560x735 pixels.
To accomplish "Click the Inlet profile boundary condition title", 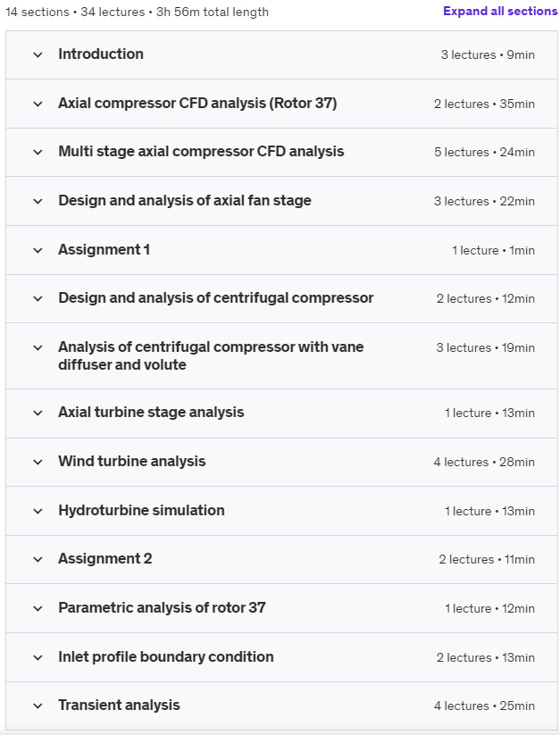I will tap(166, 656).
